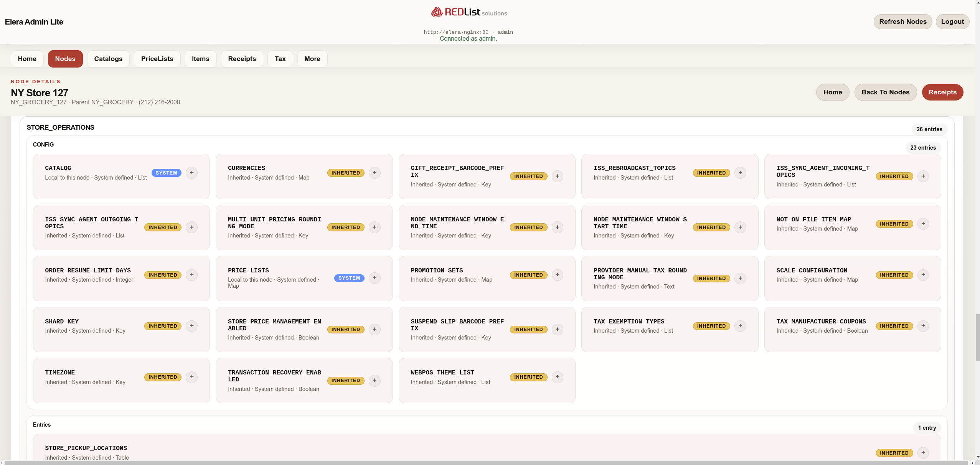Image resolution: width=980 pixels, height=465 pixels.
Task: Click the STORE_PICKUP_LOCATIONS entry name
Action: pyautogui.click(x=86, y=448)
